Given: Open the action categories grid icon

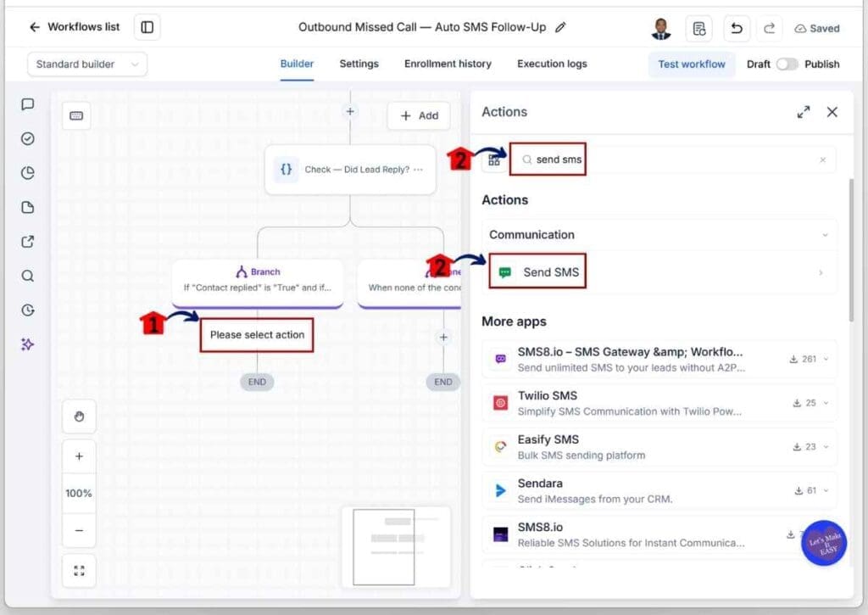Looking at the screenshot, I should point(494,160).
